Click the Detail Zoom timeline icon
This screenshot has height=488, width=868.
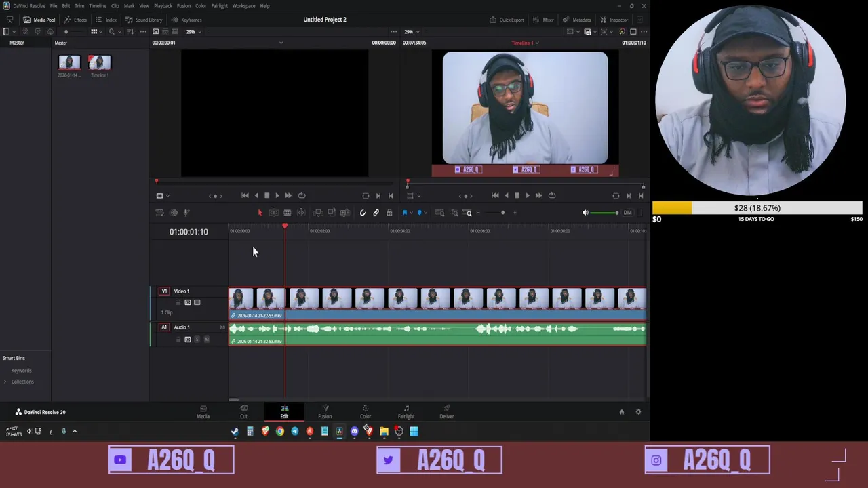[455, 213]
